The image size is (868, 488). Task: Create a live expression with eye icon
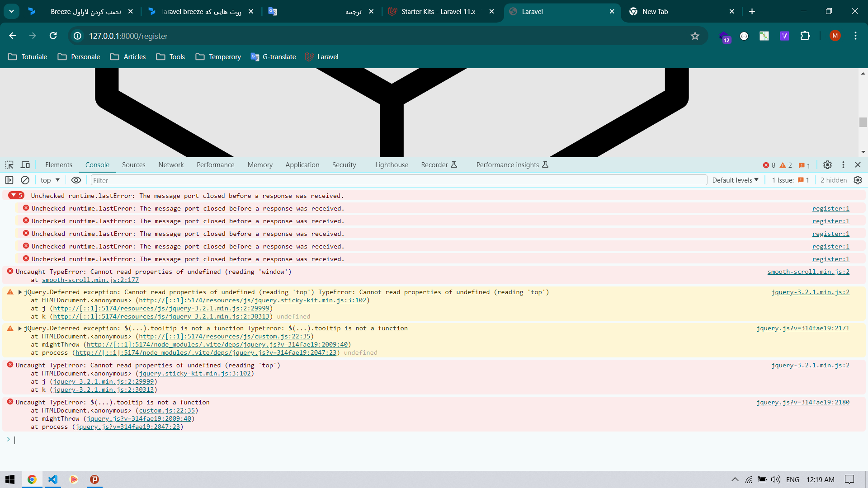point(76,180)
